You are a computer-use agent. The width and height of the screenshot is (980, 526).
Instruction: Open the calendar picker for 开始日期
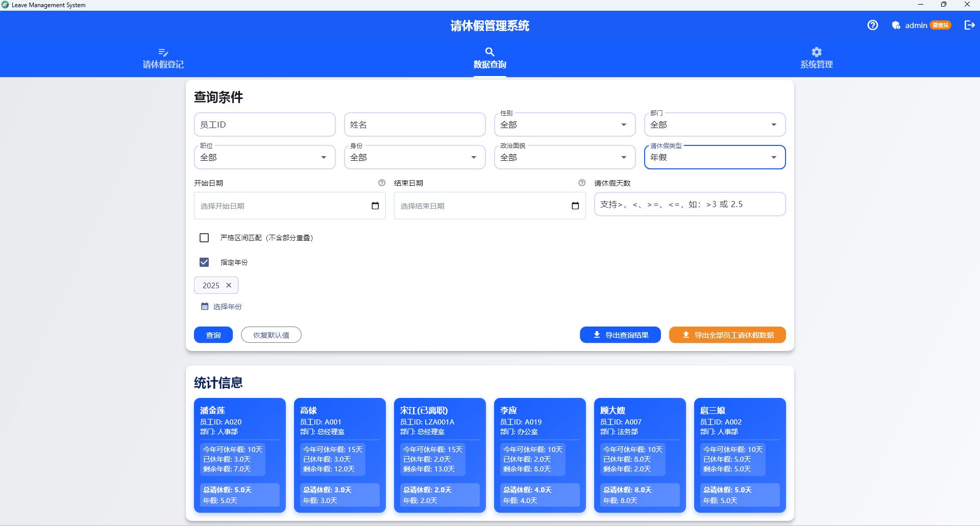tap(375, 206)
